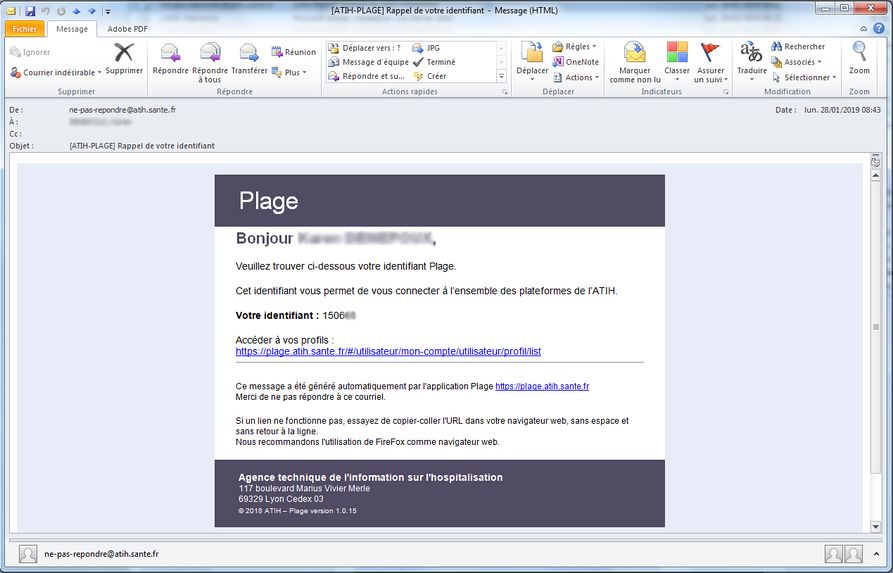Image resolution: width=893 pixels, height=573 pixels.
Task: Select quick action JPG
Action: click(427, 48)
